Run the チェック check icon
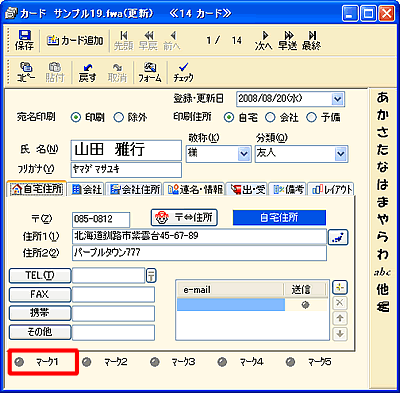The image size is (400, 393). point(183,72)
